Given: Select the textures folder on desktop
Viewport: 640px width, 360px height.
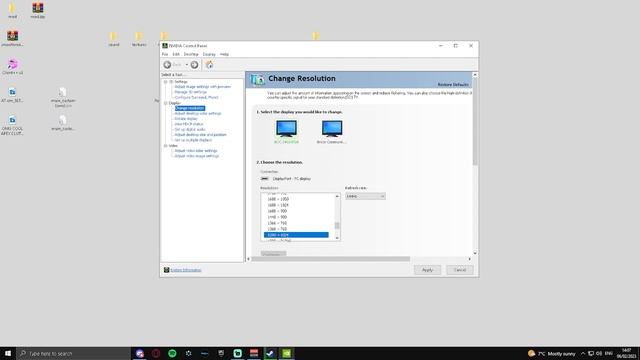Looking at the screenshot, I should click(x=139, y=39).
